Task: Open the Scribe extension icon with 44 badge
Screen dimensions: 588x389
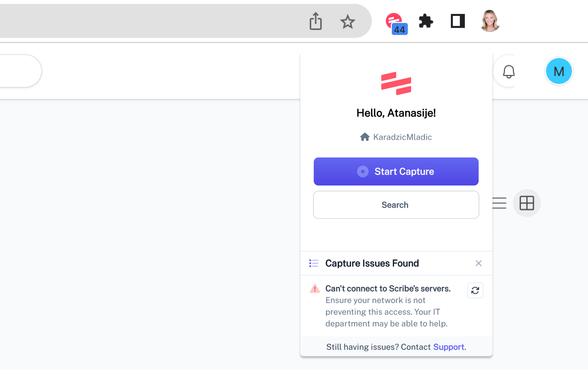Action: [x=396, y=24]
